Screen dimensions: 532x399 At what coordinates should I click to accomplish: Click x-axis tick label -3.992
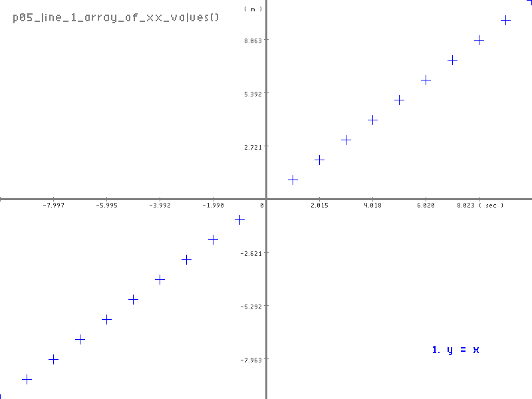160,205
